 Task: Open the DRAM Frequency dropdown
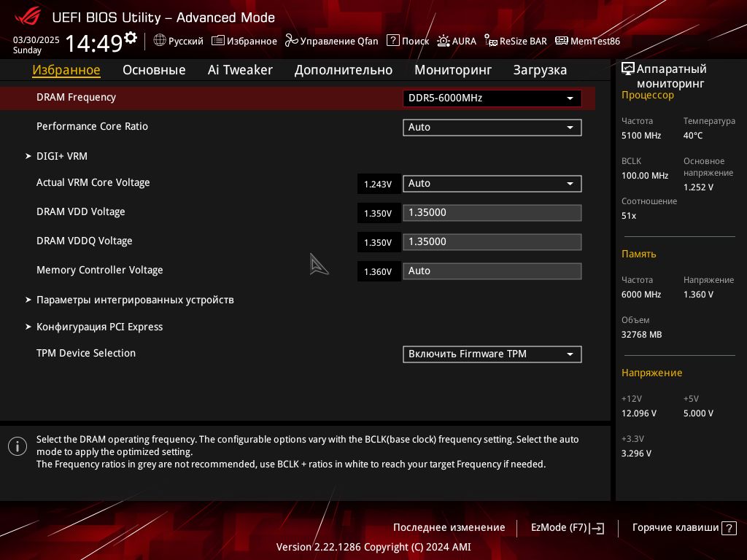click(492, 98)
